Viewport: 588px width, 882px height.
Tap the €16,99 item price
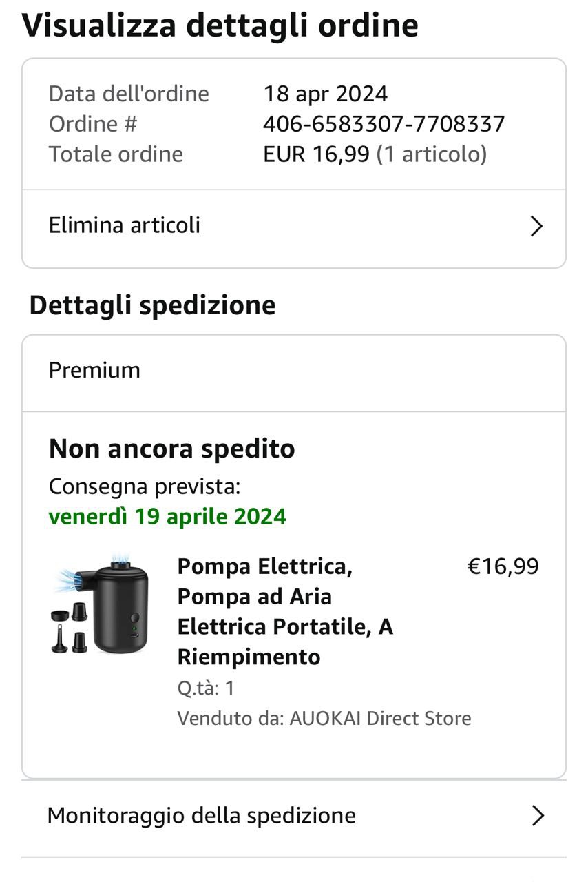click(503, 566)
